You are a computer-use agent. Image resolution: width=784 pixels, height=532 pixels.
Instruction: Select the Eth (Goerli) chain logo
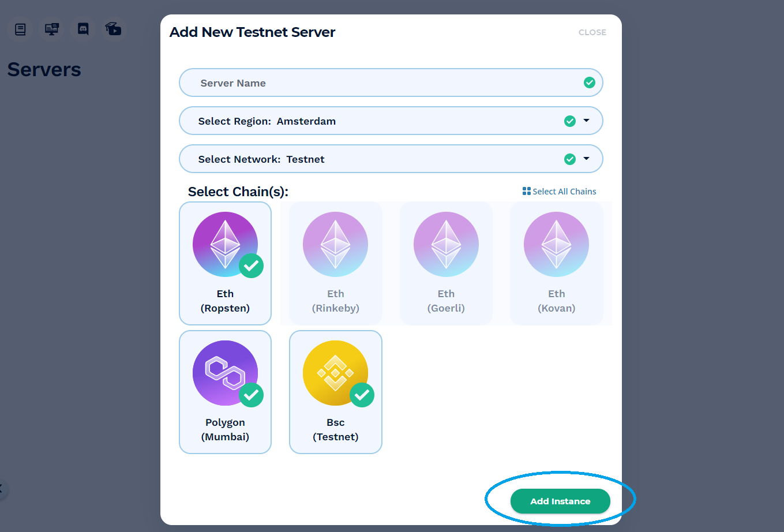click(446, 245)
